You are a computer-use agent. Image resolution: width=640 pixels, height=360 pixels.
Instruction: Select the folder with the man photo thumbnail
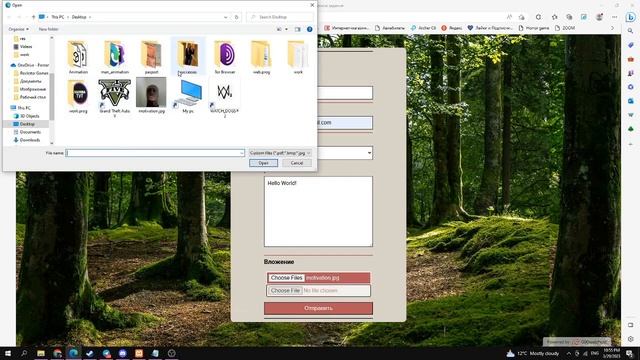click(x=188, y=57)
